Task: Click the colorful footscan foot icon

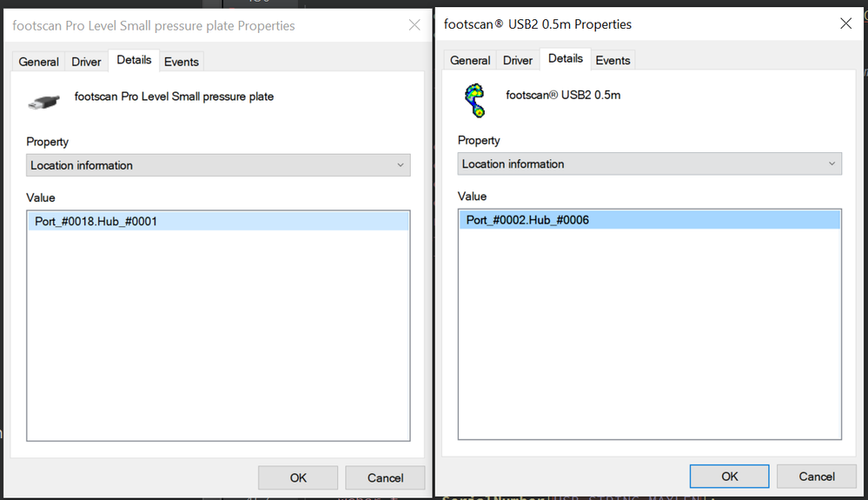Action: tap(475, 99)
